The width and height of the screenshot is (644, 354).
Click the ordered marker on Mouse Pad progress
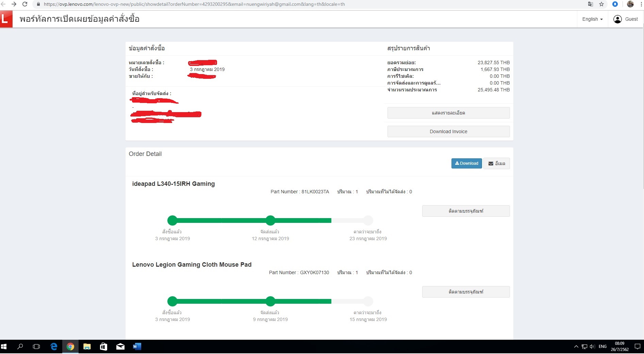(172, 301)
